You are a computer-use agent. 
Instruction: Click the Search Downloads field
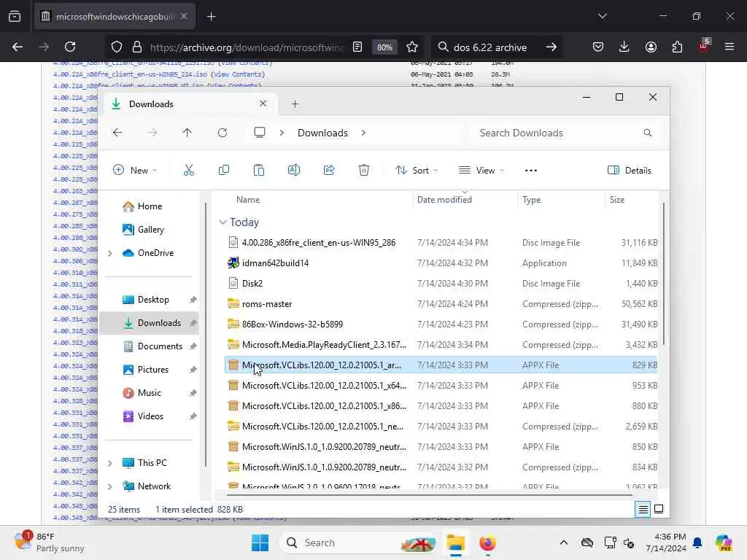coord(565,133)
